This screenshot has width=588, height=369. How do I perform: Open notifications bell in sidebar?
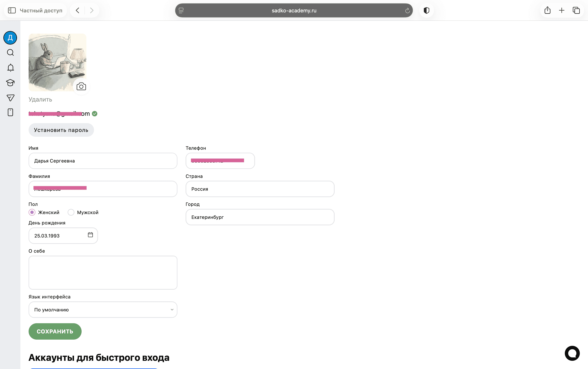pos(10,68)
